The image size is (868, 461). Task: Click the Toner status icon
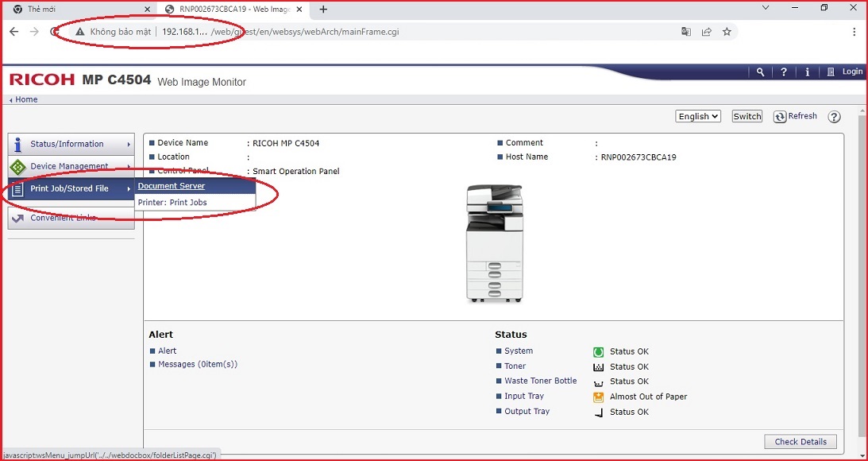coord(598,366)
